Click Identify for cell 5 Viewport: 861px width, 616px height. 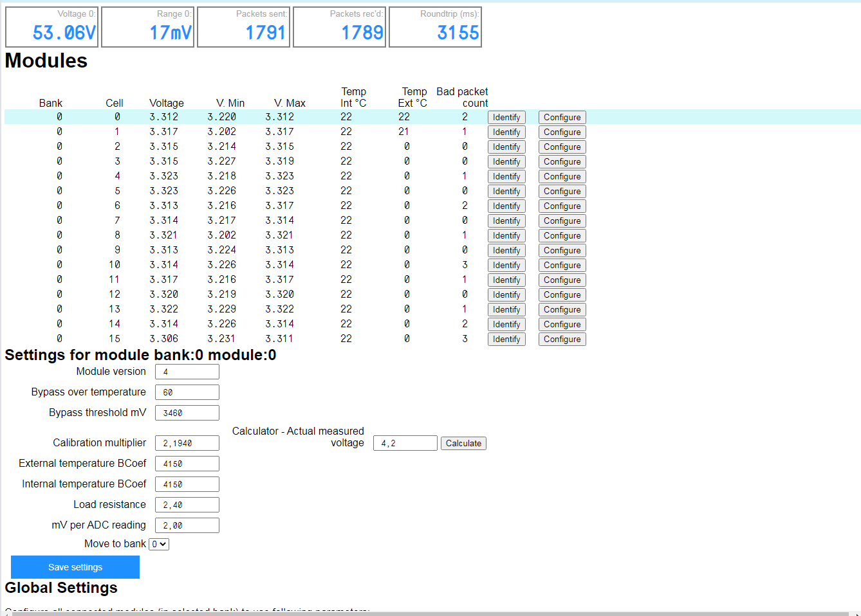[x=506, y=191]
